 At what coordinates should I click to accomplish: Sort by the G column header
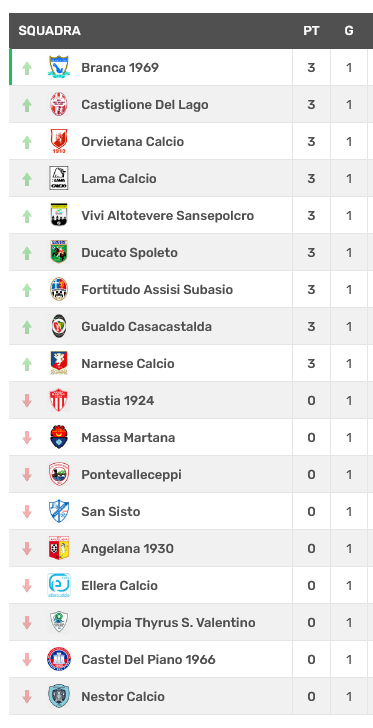349,31
